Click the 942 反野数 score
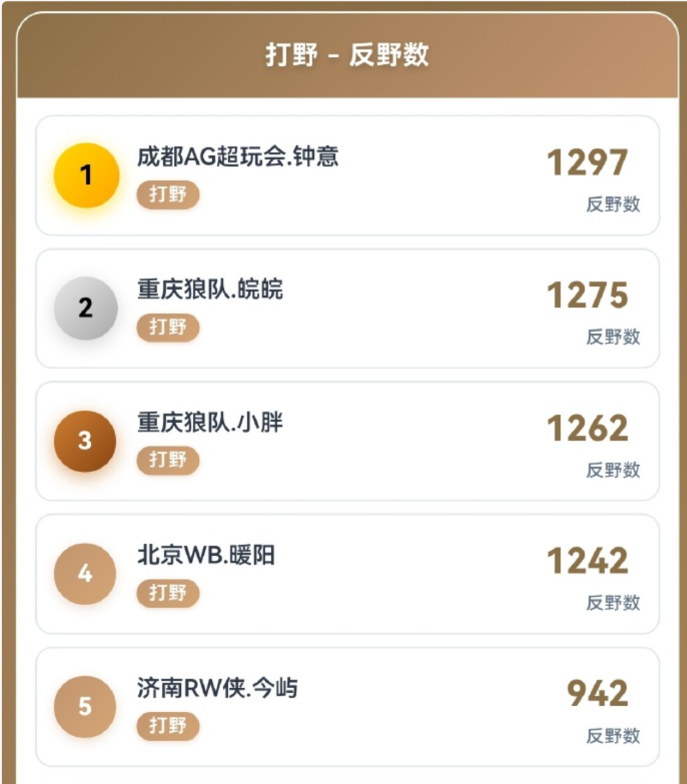687x784 pixels. coord(598,694)
